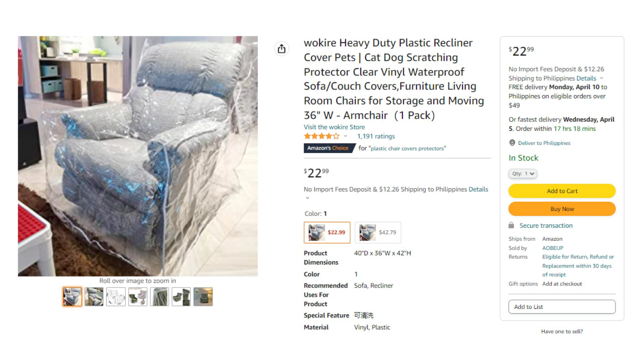Open the Add to List button
Screen dimensions: 644x362
point(562,307)
